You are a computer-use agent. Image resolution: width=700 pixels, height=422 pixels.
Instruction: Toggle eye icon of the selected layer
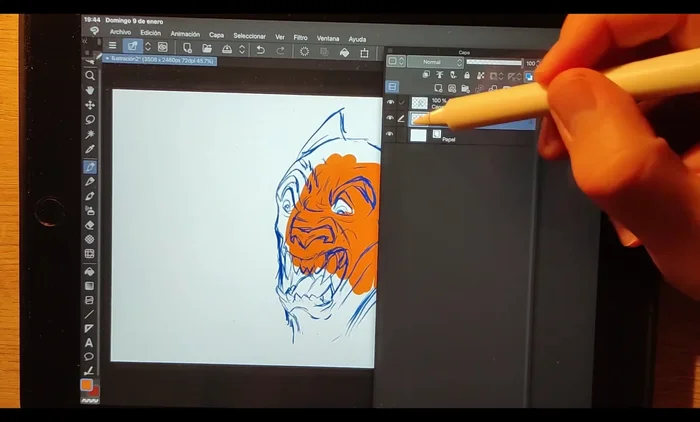pos(390,118)
